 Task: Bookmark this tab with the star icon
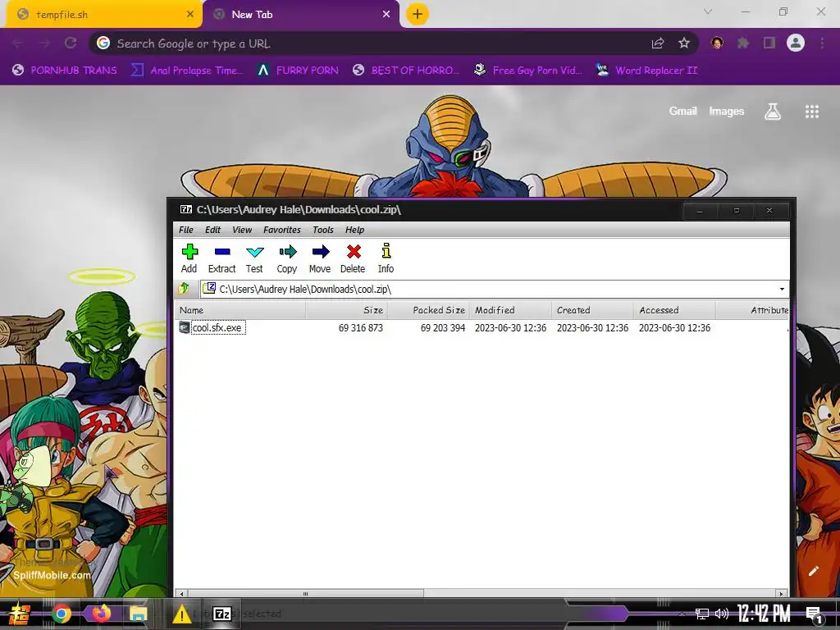683,43
